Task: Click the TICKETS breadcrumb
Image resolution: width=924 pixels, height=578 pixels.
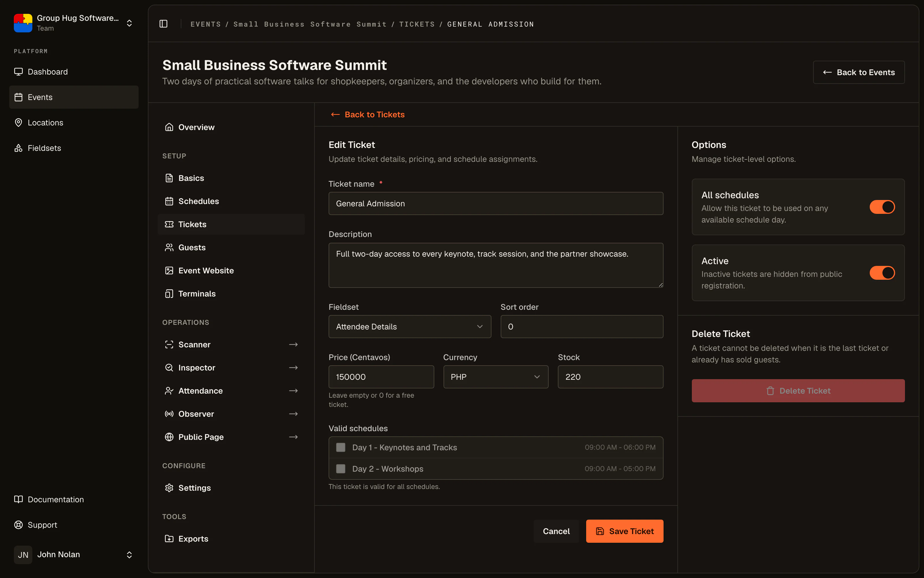Action: (417, 24)
